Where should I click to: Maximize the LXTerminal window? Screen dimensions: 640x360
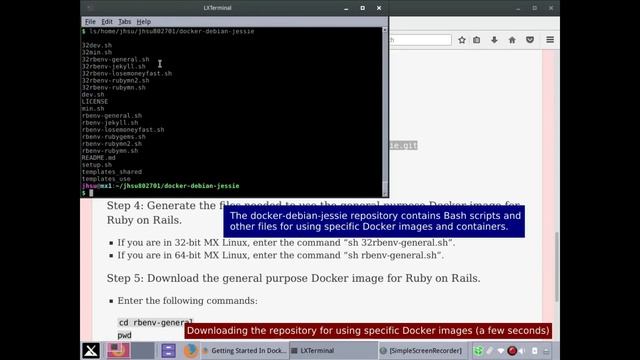click(362, 8)
